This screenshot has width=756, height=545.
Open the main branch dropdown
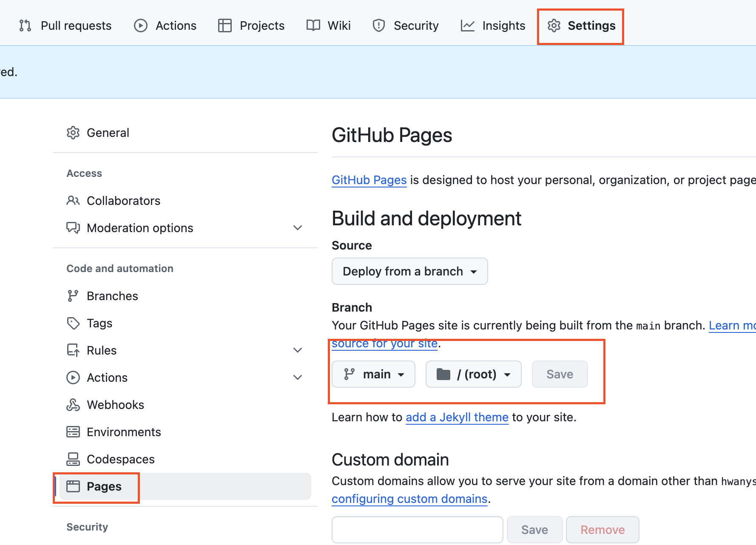point(373,374)
